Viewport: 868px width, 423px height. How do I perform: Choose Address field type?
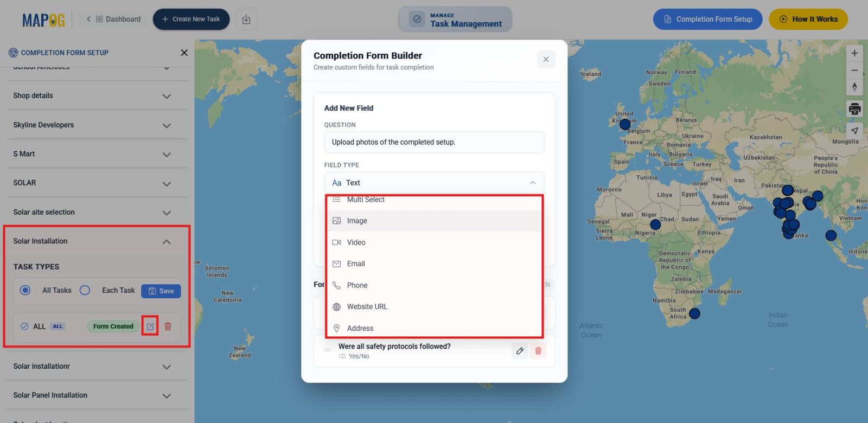point(434,328)
